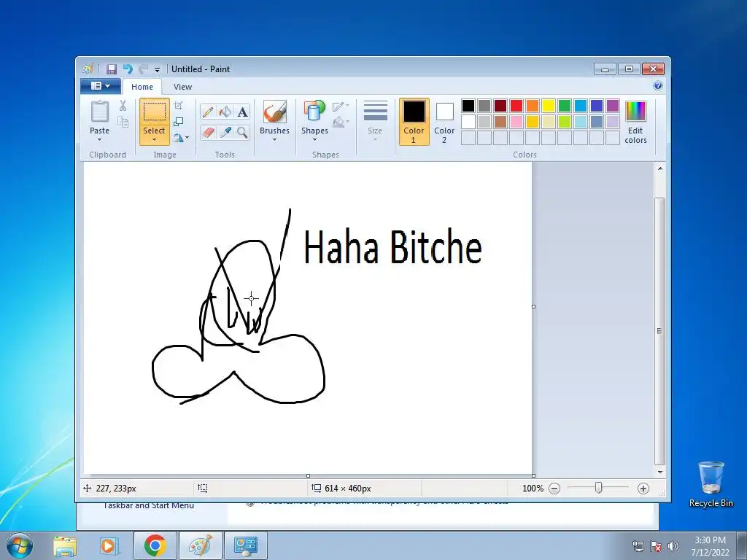Select the Text tool
Viewport: 747px width, 560px height.
pos(242,112)
